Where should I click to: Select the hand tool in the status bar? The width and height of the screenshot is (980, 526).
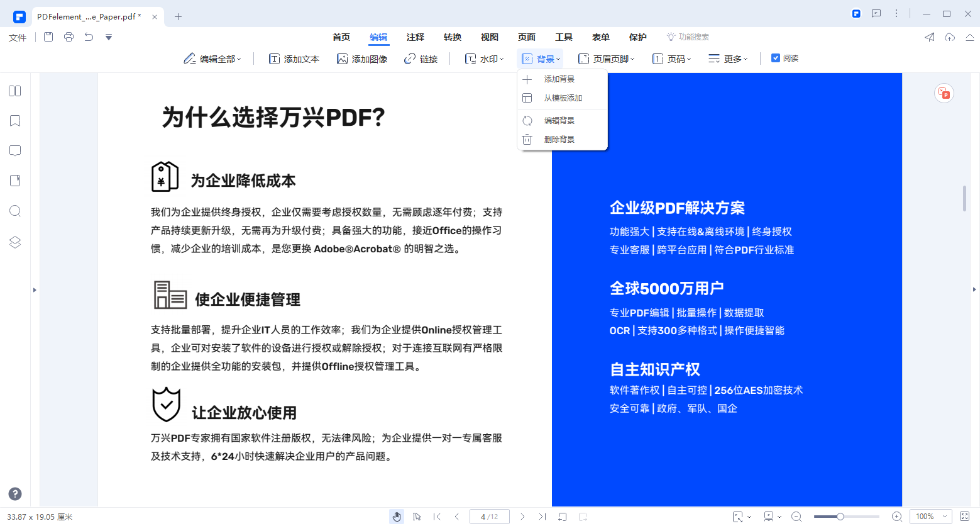point(397,517)
